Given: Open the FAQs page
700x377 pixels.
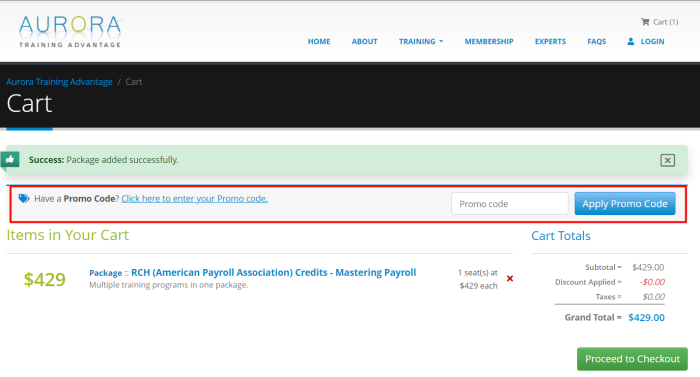Looking at the screenshot, I should pyautogui.click(x=596, y=42).
